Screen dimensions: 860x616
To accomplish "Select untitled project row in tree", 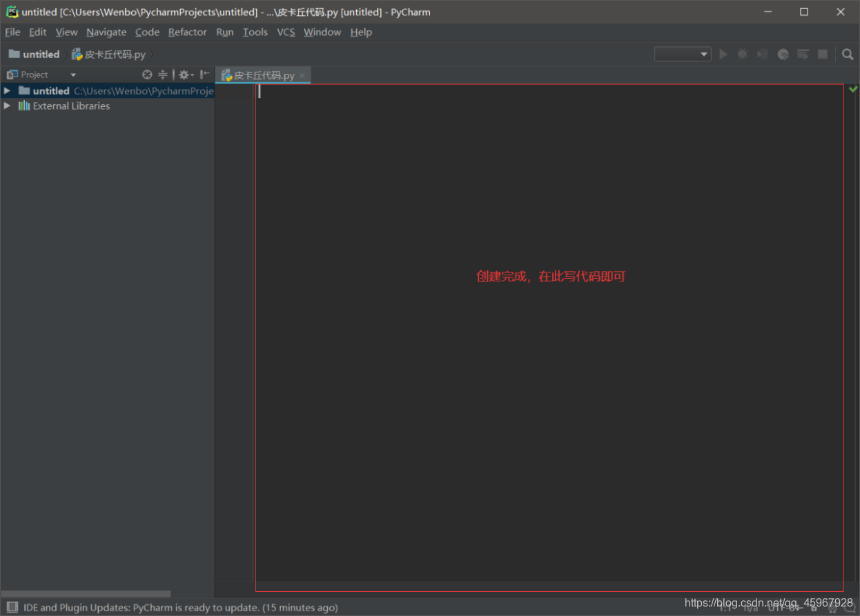I will click(x=107, y=90).
